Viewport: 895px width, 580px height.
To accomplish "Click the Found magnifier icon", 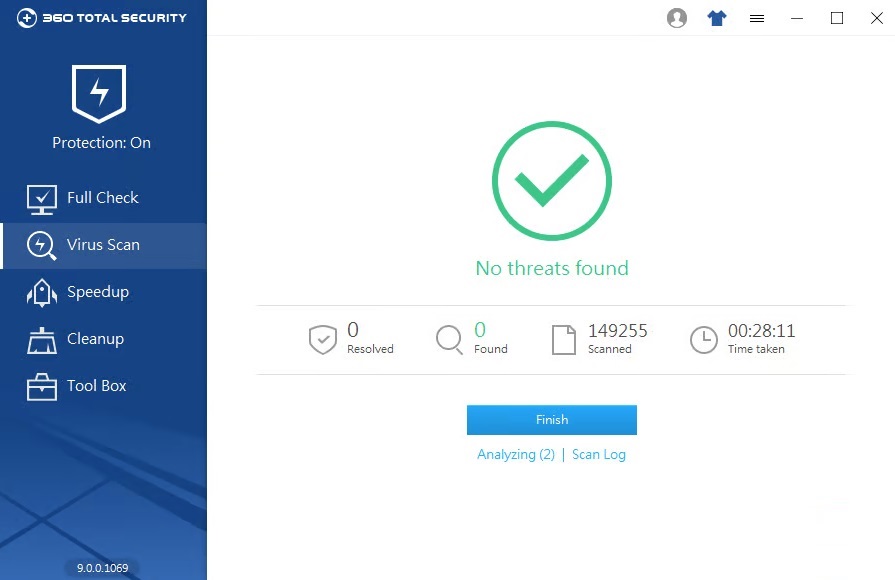I will [450, 340].
